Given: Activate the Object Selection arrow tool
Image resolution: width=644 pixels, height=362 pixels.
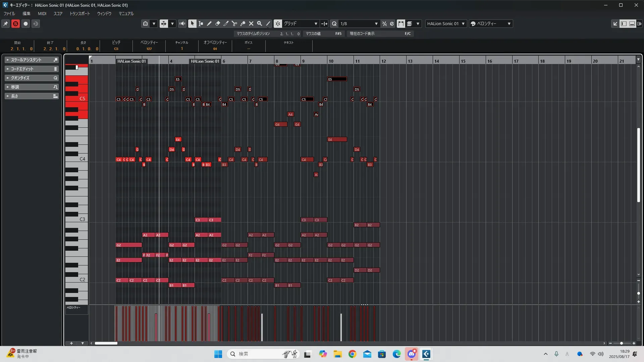Looking at the screenshot, I should click(192, 23).
